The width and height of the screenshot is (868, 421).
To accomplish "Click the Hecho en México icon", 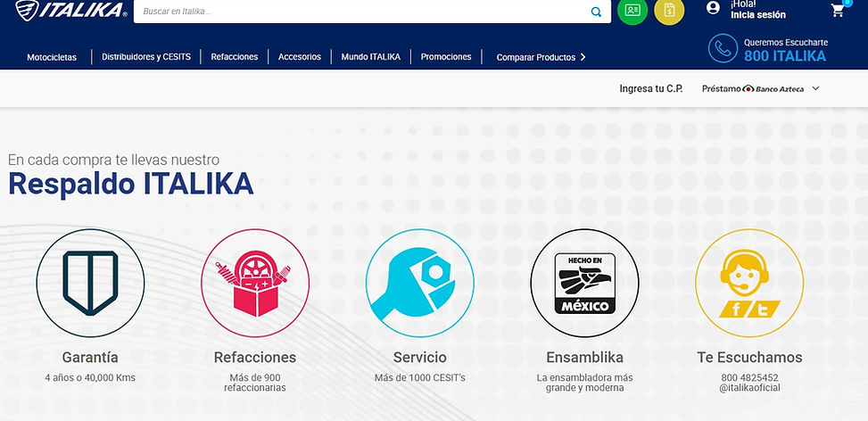I will [584, 283].
